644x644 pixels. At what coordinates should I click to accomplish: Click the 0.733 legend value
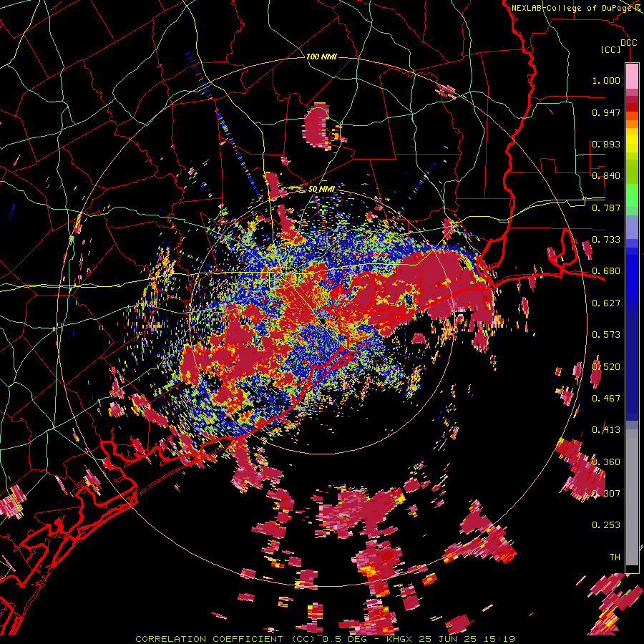pyautogui.click(x=606, y=240)
